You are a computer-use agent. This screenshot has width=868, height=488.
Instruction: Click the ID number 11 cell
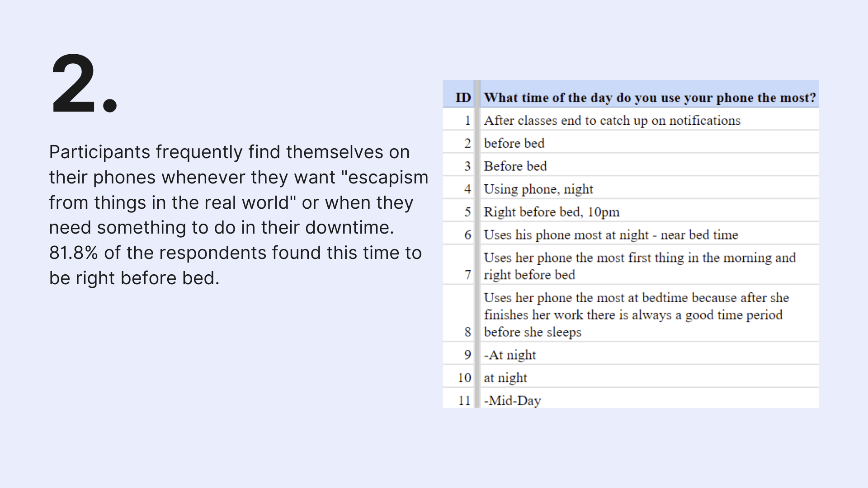[x=458, y=399]
